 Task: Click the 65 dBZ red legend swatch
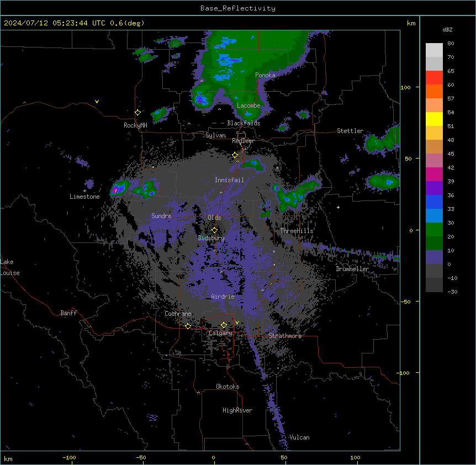(x=434, y=78)
